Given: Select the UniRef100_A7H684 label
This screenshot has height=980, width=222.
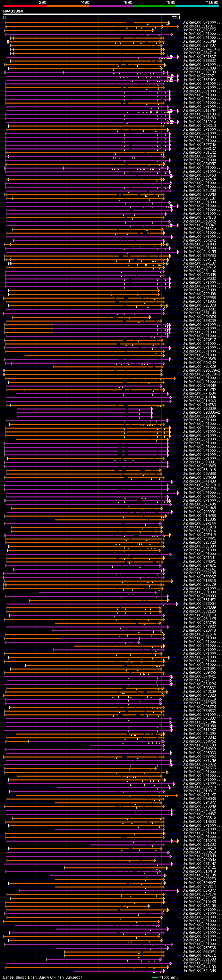Looking at the screenshot, I should click(x=199, y=393).
